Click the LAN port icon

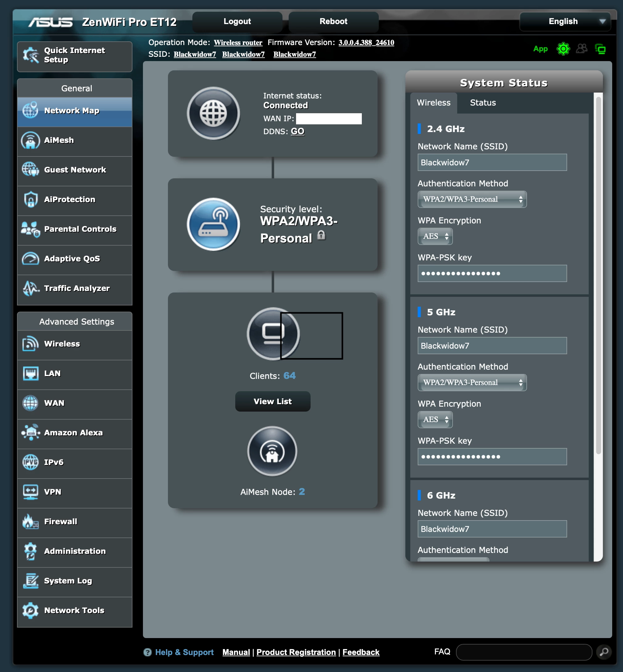tap(31, 373)
